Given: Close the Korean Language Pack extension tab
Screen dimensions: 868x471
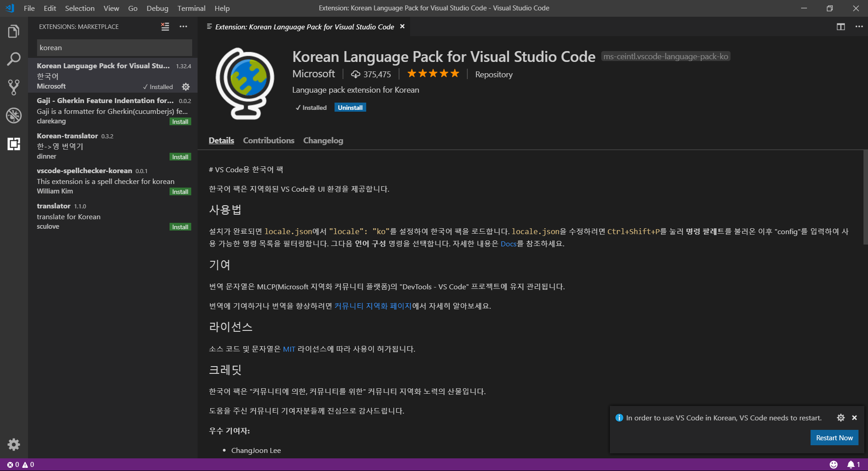Looking at the screenshot, I should [x=402, y=27].
